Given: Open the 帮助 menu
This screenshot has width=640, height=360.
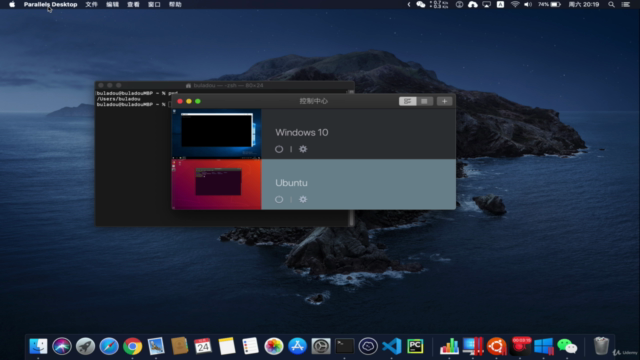Looking at the screenshot, I should coord(175,4).
